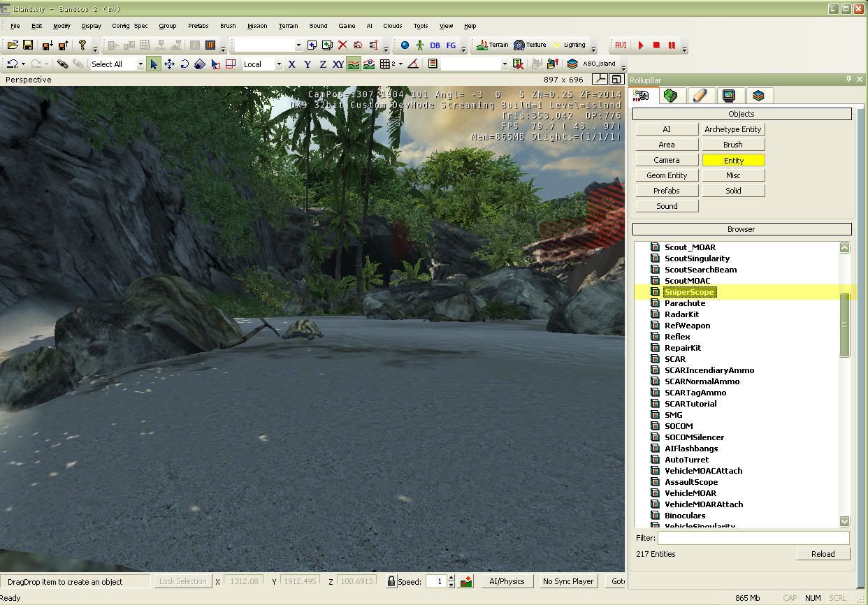Click the green AI figure icon
Viewport: 868px width, 605px height.
point(420,45)
